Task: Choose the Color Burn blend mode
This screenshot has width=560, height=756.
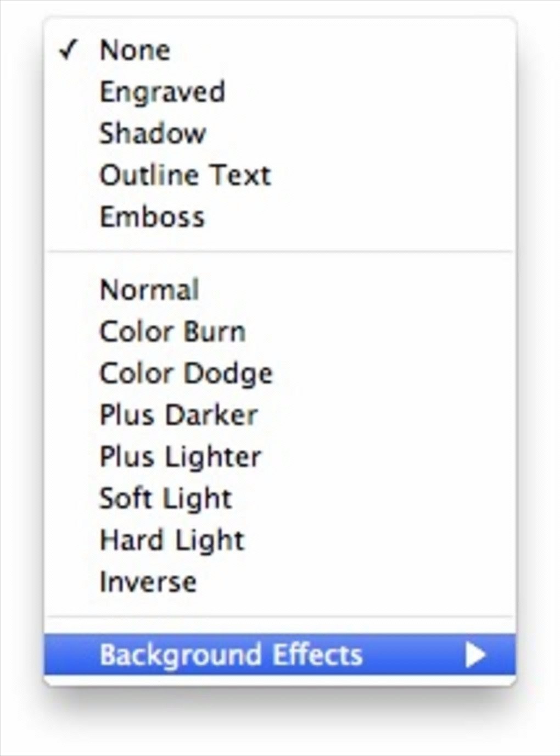Action: coord(172,332)
